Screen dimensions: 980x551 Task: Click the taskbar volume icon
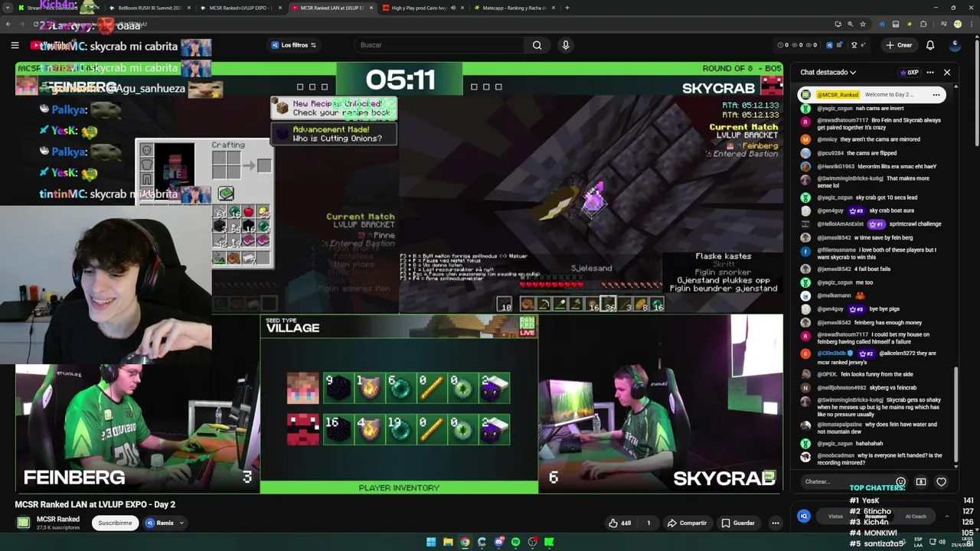(x=942, y=542)
